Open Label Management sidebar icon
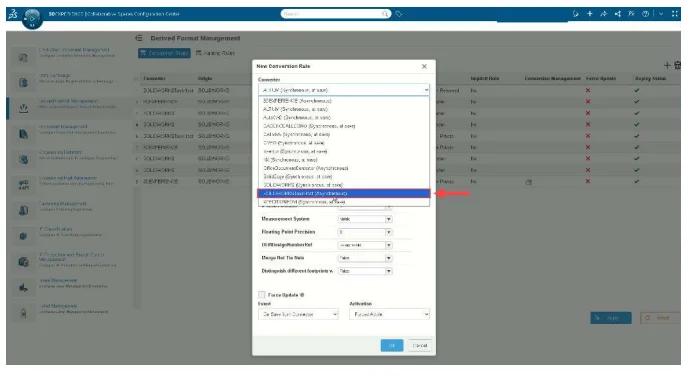The width and height of the screenshot is (688, 376). tap(24, 313)
